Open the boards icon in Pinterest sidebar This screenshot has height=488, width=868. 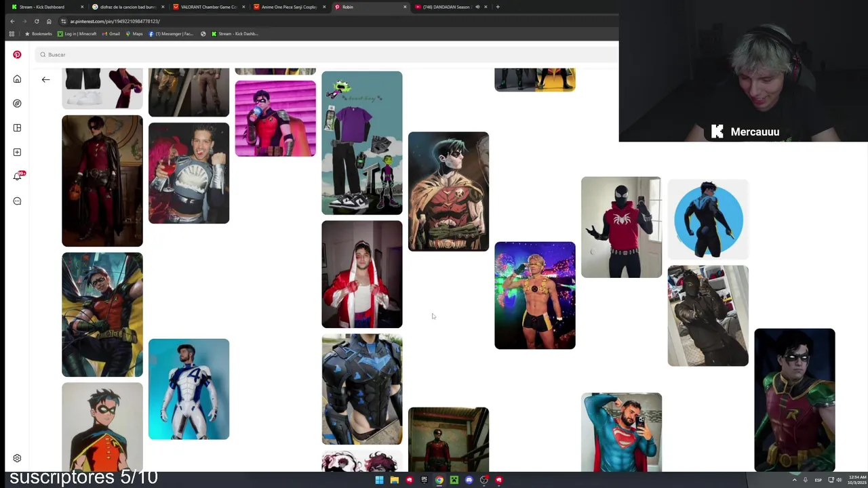click(17, 127)
